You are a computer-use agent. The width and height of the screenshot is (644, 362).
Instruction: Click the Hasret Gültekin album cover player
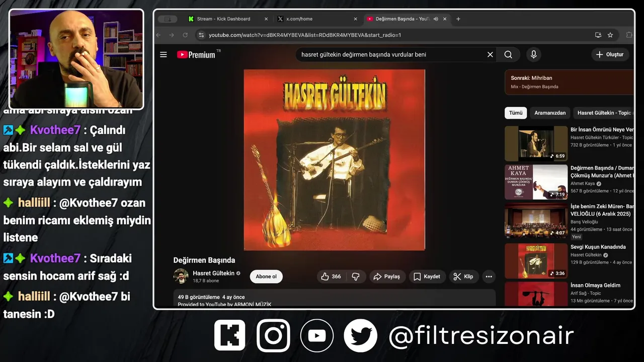coord(335,160)
